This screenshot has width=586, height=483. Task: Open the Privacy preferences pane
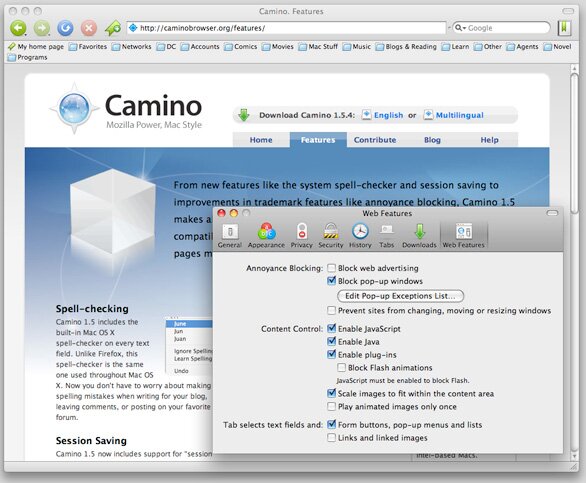pos(302,236)
